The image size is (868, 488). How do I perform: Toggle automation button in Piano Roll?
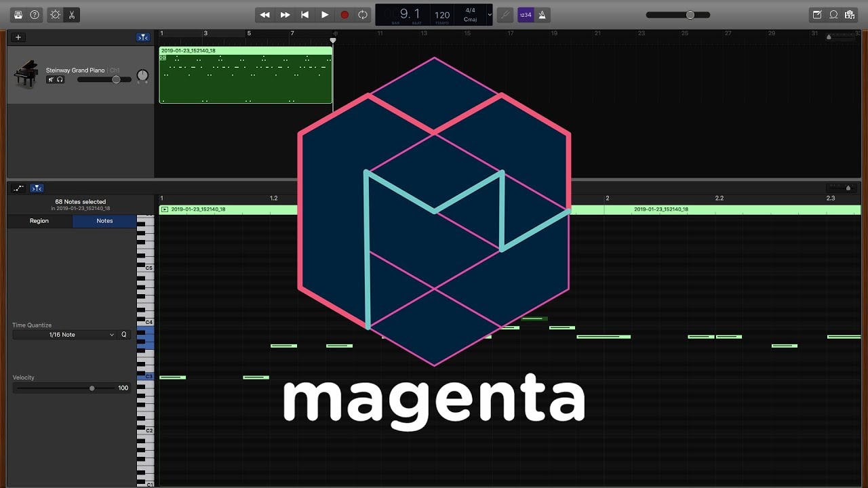click(18, 188)
